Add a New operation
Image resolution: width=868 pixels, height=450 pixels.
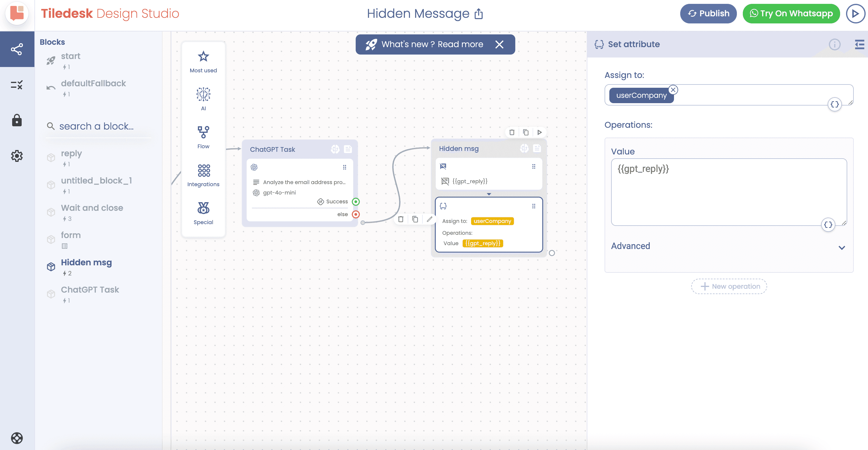tap(729, 286)
